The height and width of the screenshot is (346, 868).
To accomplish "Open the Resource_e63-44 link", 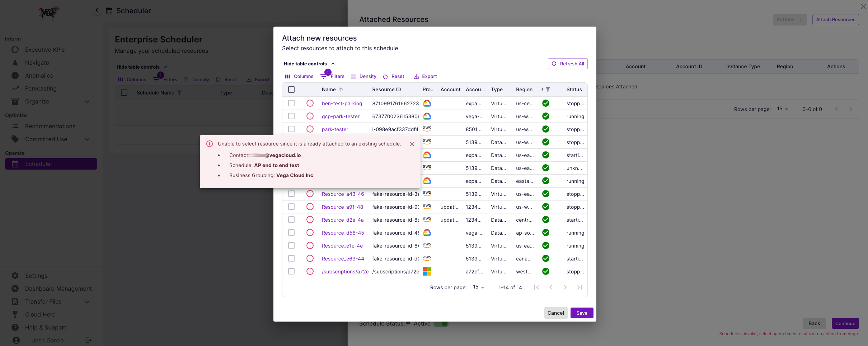I will pos(343,259).
